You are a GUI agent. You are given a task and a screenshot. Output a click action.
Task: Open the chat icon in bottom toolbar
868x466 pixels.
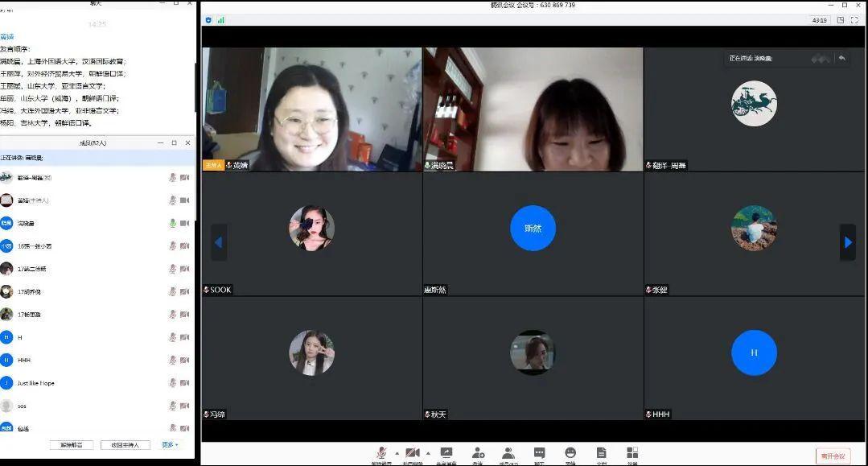[539, 453]
